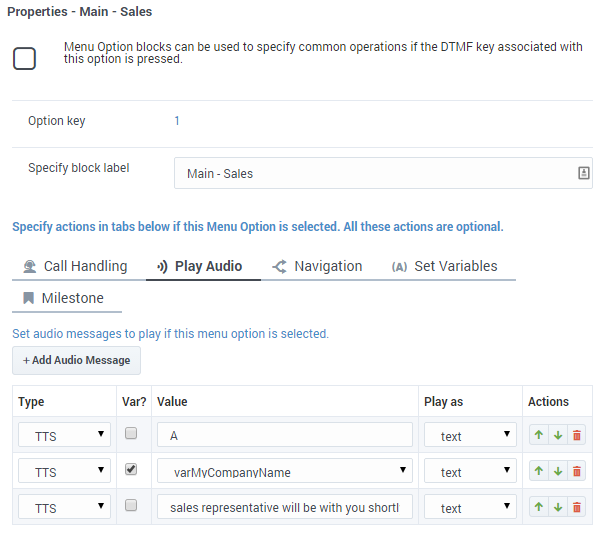605x535 pixels.
Task: Switch to the Navigation tab
Action: coord(317,266)
